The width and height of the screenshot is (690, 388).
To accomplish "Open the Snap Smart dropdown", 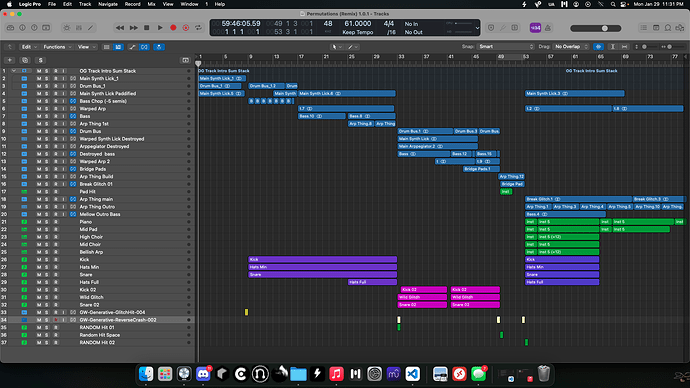I will coord(506,47).
